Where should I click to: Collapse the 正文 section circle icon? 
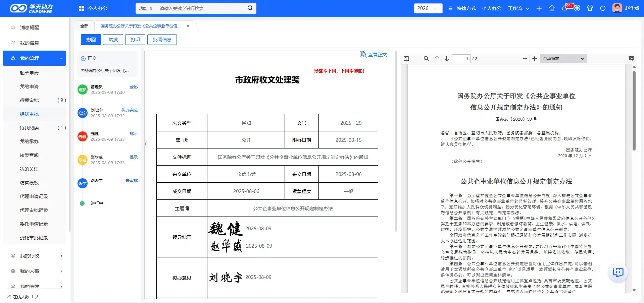coord(83,59)
